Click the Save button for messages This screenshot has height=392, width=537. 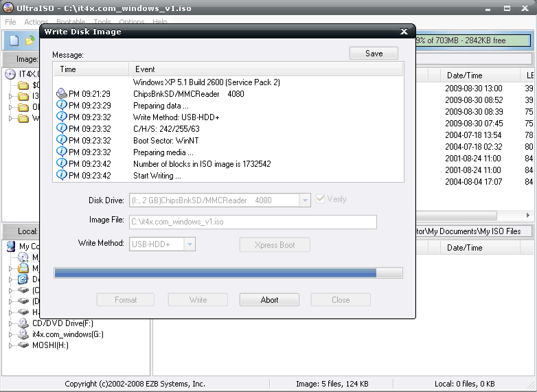click(x=374, y=54)
